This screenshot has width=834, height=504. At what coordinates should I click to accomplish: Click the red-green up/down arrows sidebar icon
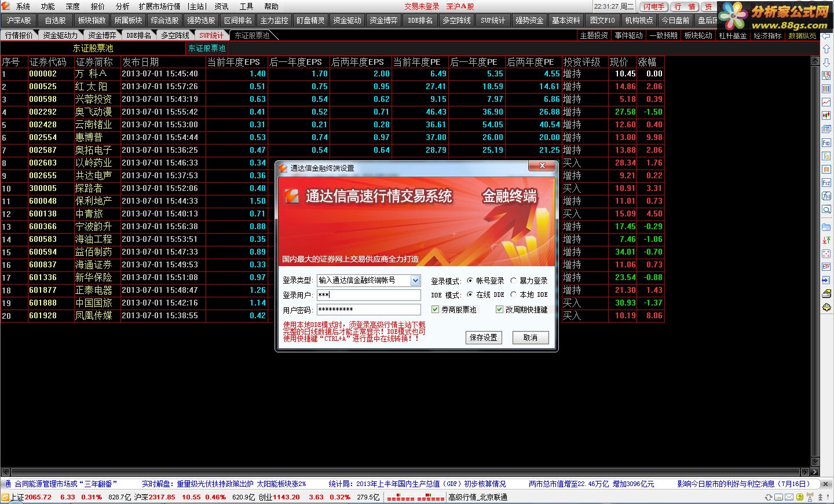click(x=826, y=240)
